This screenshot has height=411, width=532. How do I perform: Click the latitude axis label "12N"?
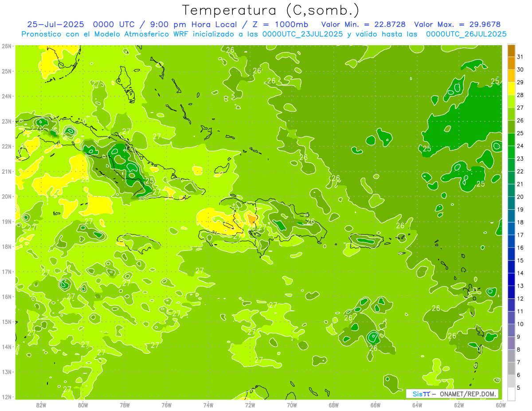pos(6,397)
